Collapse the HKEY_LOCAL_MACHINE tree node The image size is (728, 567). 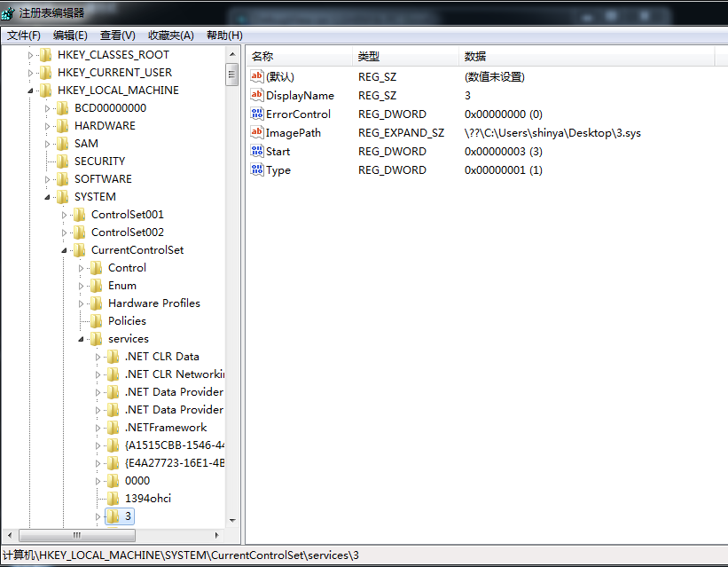31,91
